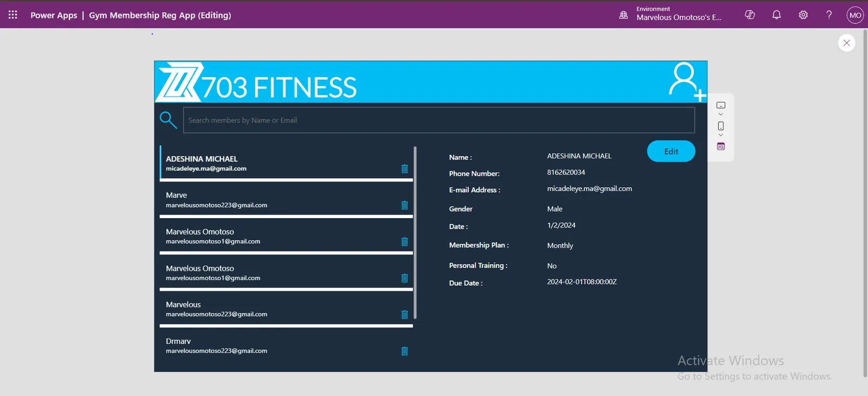
Task: Open the help question mark
Action: (x=829, y=15)
